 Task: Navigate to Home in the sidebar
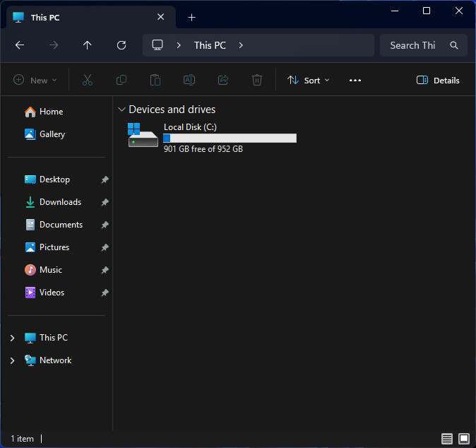pyautogui.click(x=51, y=112)
